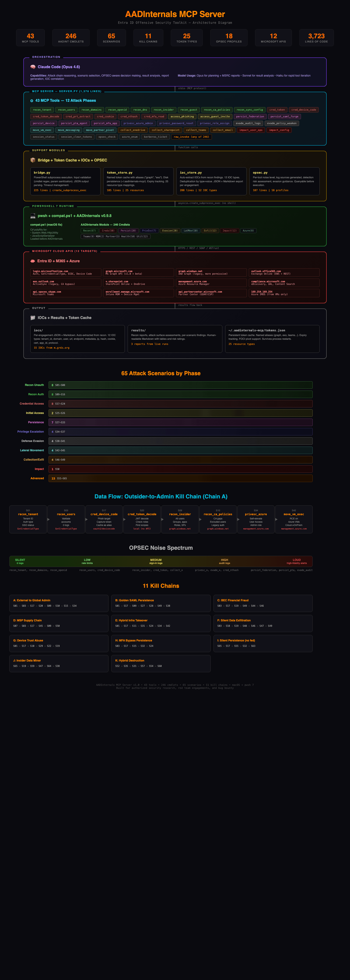Click the Impact S50 phase bar
The width and height of the screenshot is (350, 980).
pos(180,469)
